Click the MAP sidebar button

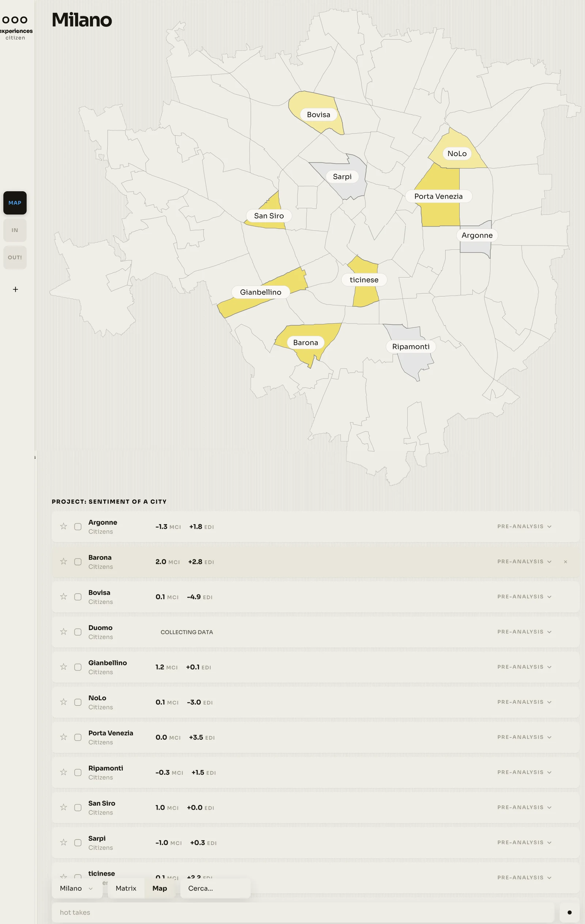click(x=15, y=203)
